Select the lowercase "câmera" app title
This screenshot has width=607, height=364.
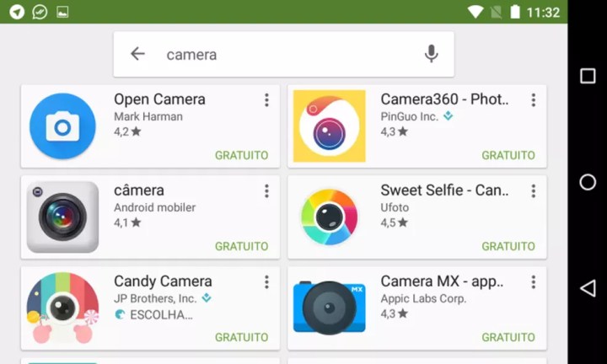tap(139, 190)
